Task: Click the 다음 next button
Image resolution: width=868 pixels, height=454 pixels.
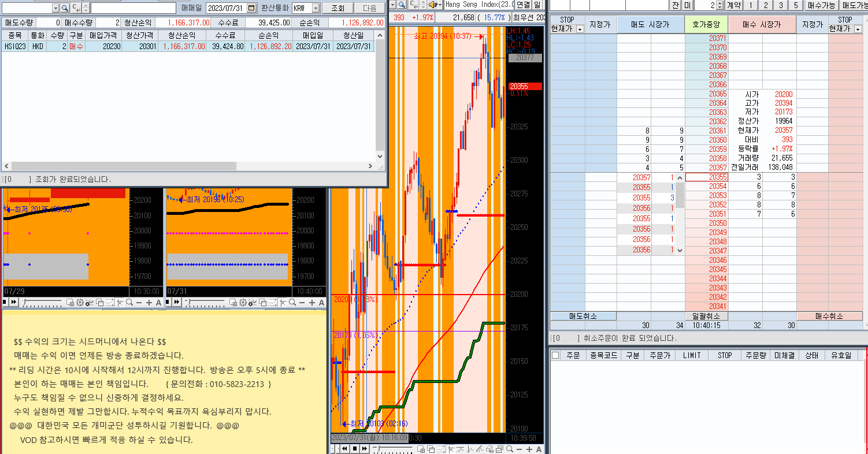Action: (369, 8)
